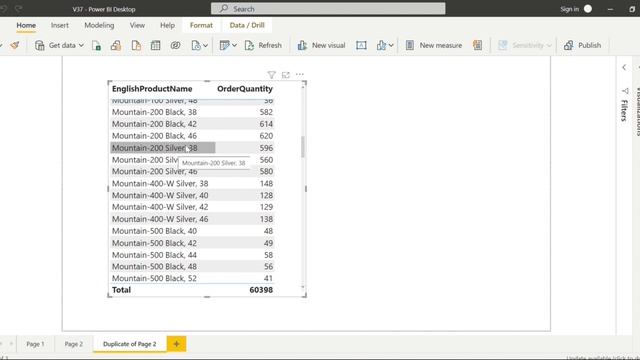Expand the Recent sources dropdown arrow
Image resolution: width=640 pixels, height=360 pixels.
coord(205,45)
